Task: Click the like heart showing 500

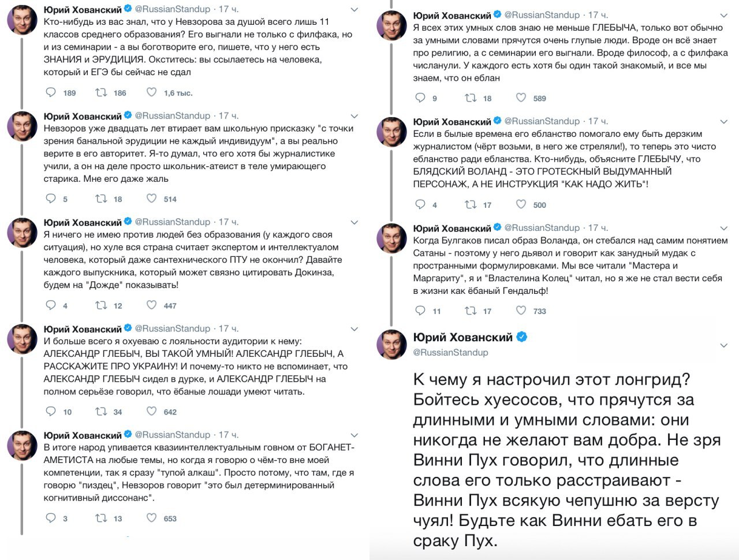Action: coord(521,204)
